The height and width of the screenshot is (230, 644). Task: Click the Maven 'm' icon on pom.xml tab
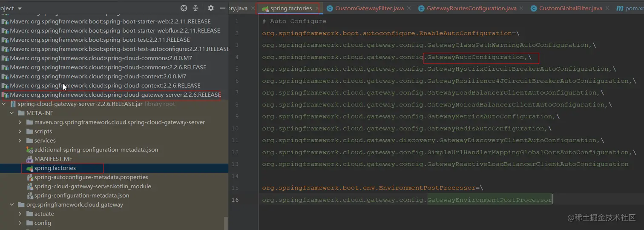point(619,9)
